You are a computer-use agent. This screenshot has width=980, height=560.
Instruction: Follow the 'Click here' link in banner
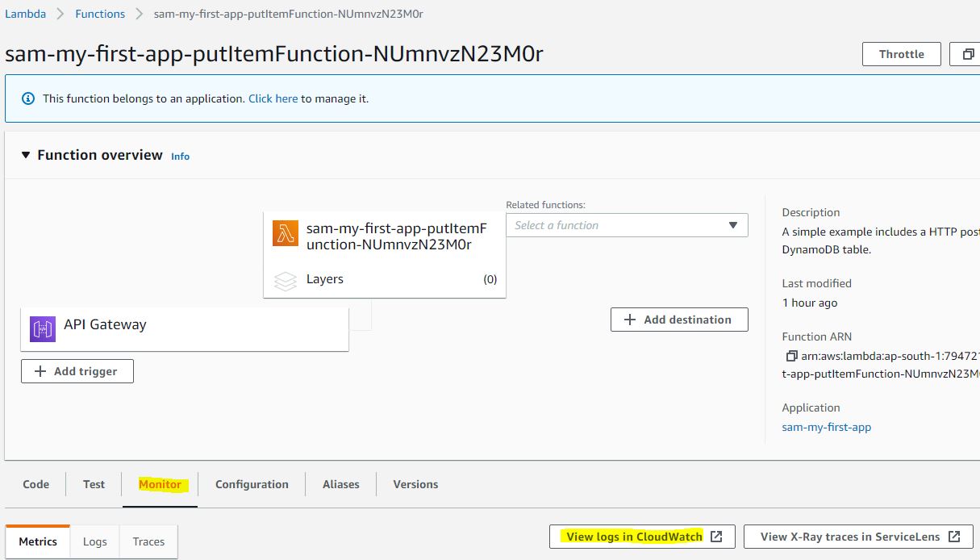(273, 98)
